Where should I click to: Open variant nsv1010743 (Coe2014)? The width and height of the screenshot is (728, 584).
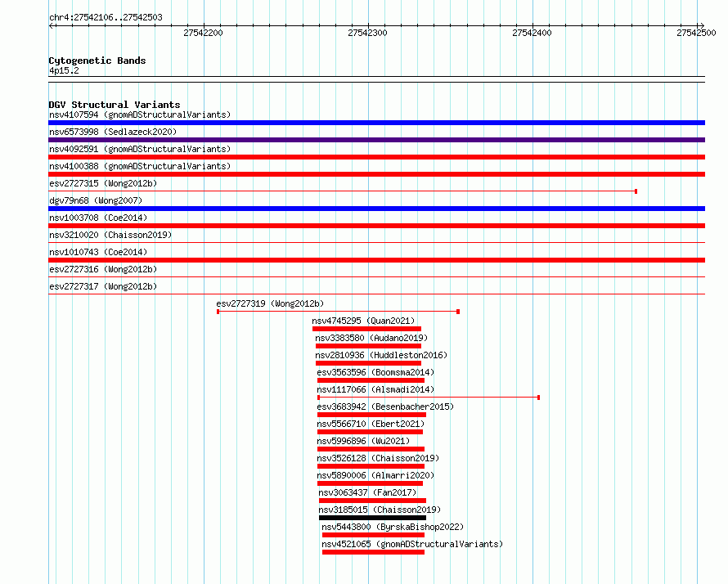(x=98, y=252)
